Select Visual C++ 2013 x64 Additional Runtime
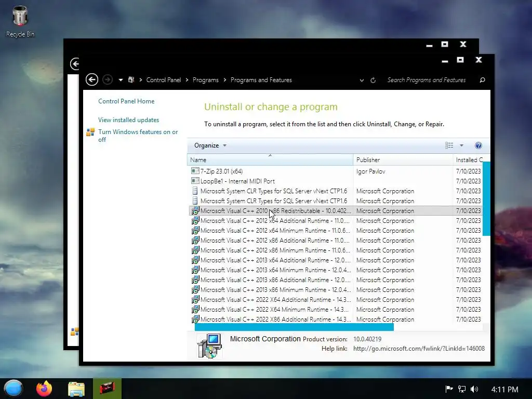The height and width of the screenshot is (399, 532). click(335, 260)
